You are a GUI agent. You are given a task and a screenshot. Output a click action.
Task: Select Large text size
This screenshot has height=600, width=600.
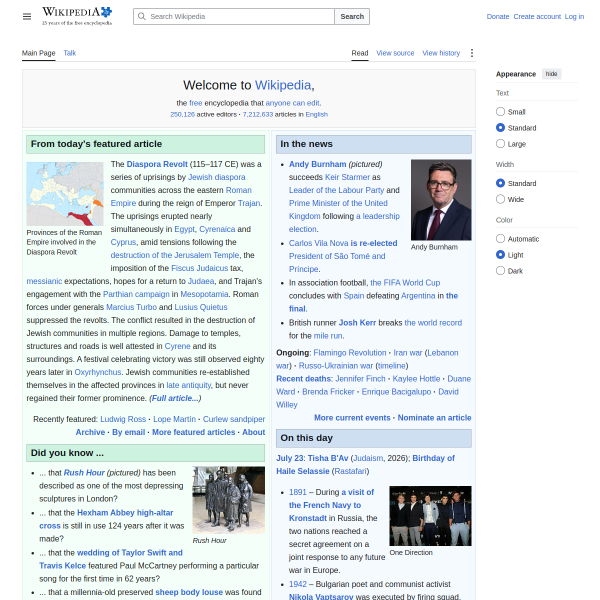pyautogui.click(x=500, y=143)
